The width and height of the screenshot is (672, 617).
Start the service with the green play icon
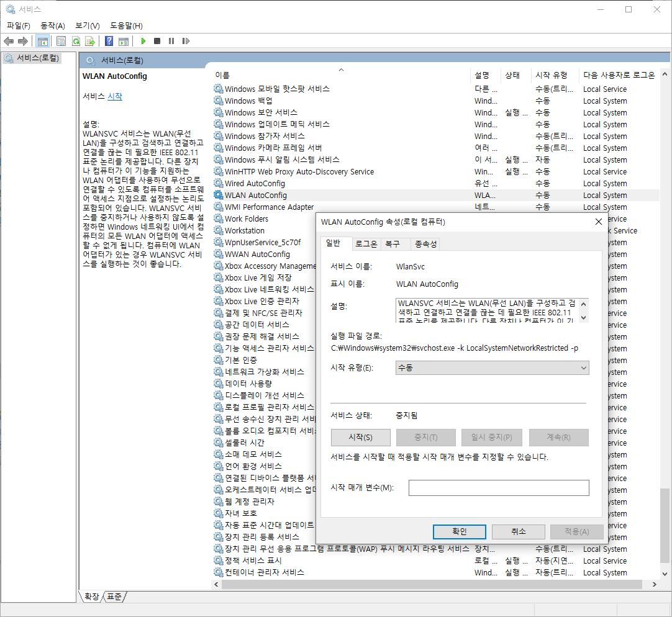click(x=143, y=41)
